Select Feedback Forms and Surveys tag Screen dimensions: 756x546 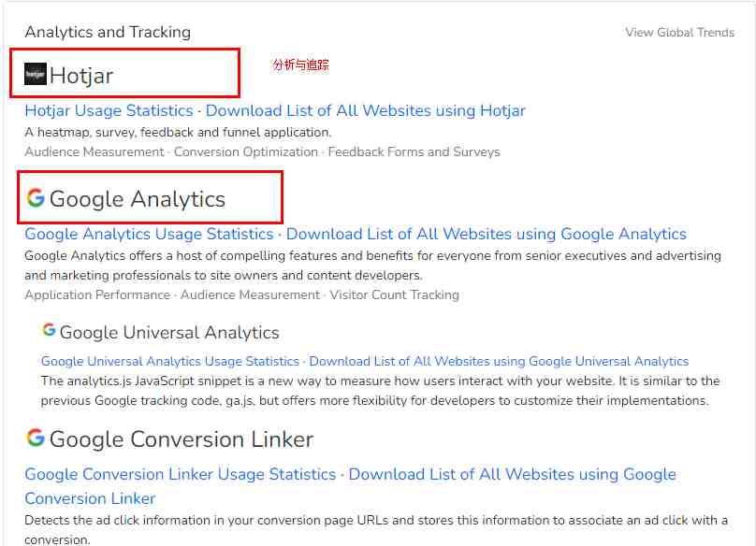point(414,151)
